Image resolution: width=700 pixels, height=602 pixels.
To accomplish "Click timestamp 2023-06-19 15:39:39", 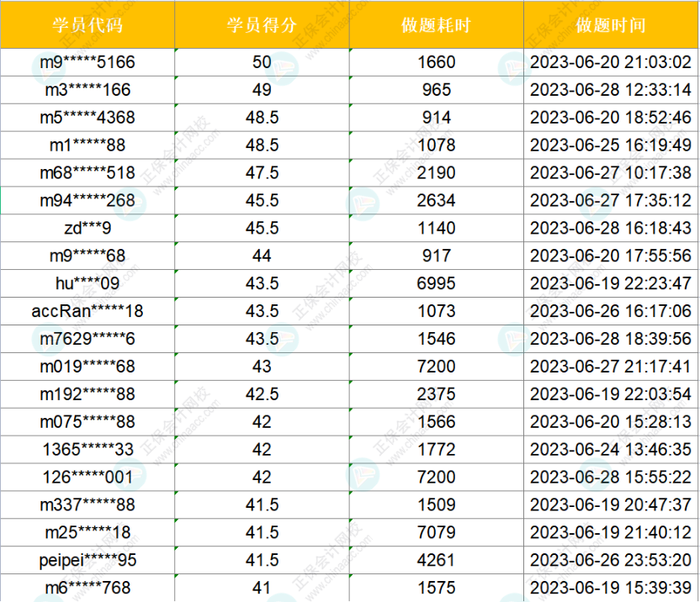I will tap(611, 588).
